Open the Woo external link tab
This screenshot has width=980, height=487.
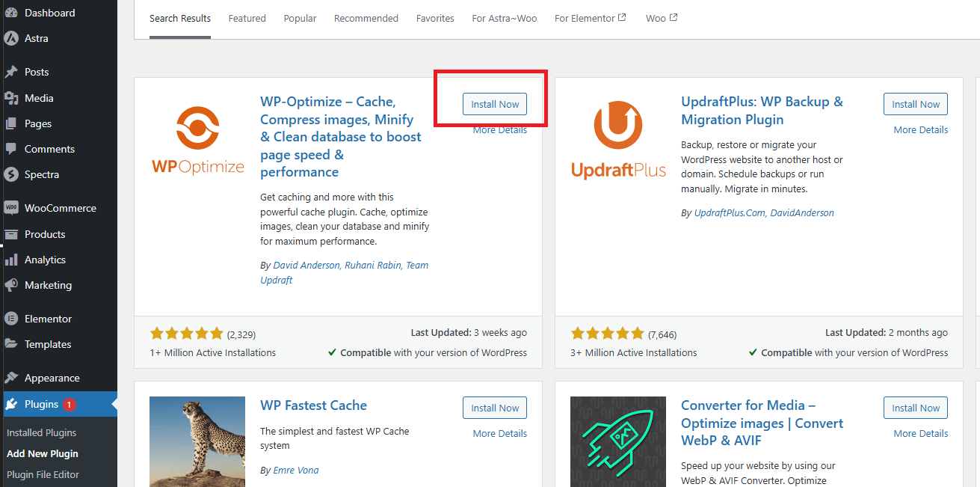click(661, 18)
